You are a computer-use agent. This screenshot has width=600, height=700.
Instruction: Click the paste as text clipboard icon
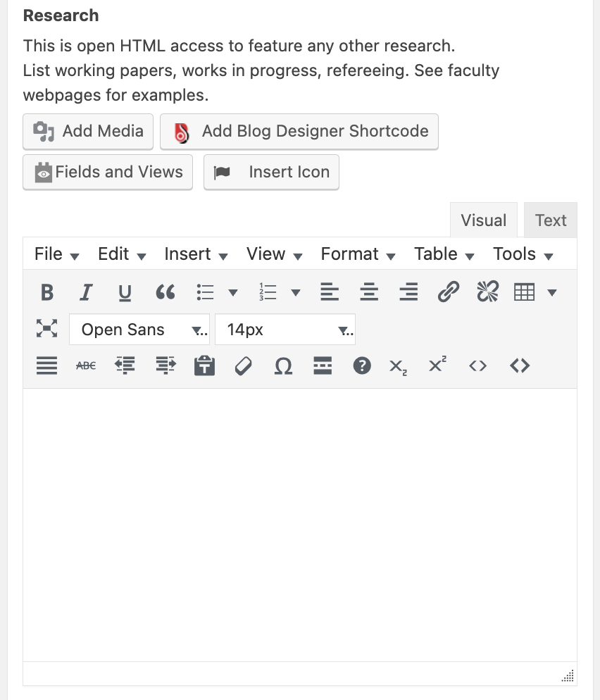click(204, 365)
